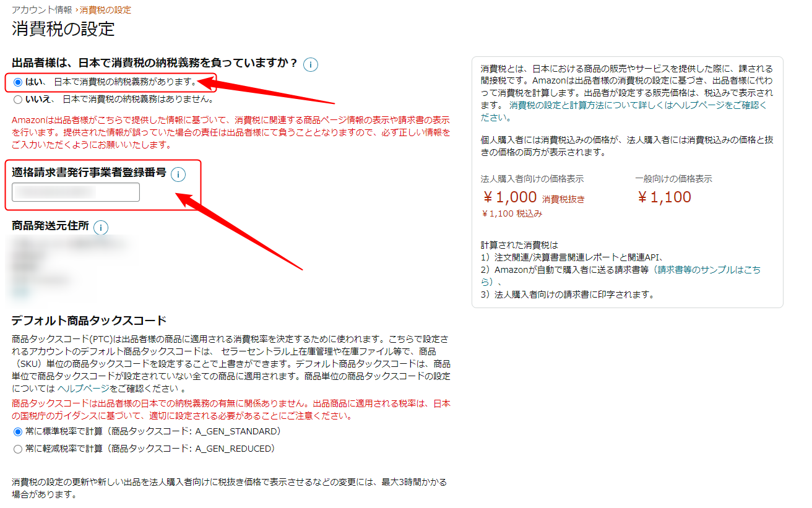Viewport: 812px width, 508px height.
Task: Open info icon next to 商品発送元住所
Action: point(100,227)
